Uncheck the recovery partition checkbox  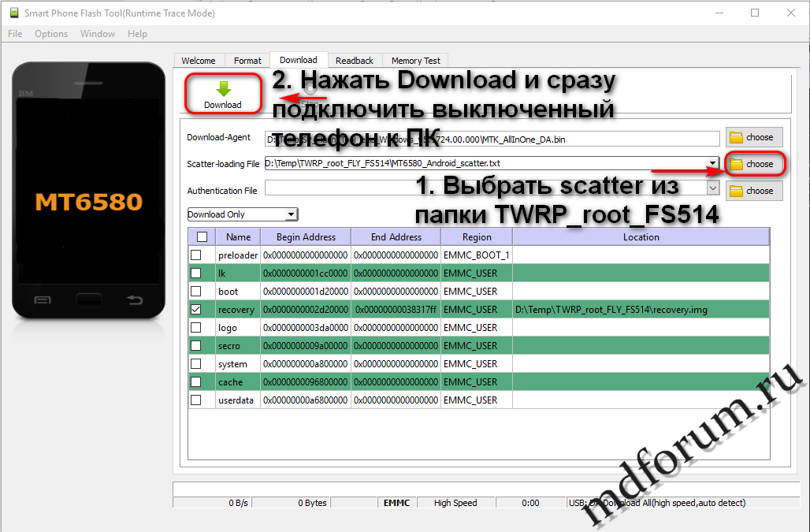click(196, 310)
